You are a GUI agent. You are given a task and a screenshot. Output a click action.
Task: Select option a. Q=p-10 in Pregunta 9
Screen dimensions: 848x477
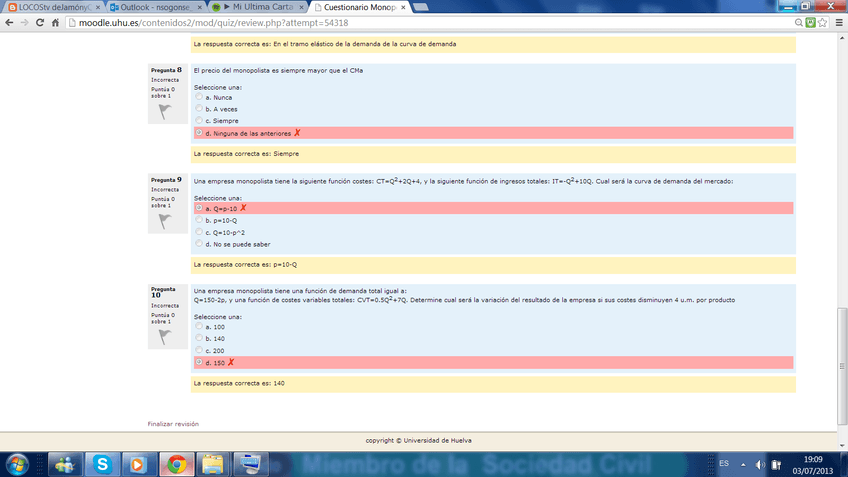tap(199, 208)
